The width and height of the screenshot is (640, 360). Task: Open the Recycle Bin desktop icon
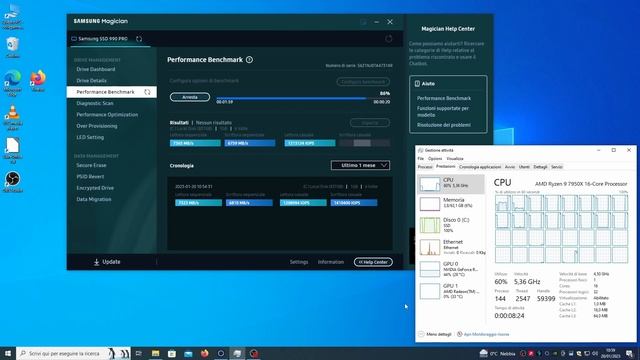(13, 47)
